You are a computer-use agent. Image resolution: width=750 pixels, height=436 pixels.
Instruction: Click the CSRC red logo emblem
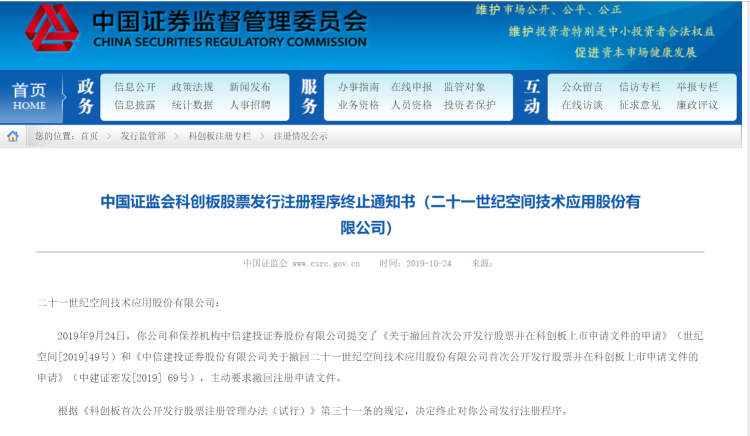(x=52, y=28)
